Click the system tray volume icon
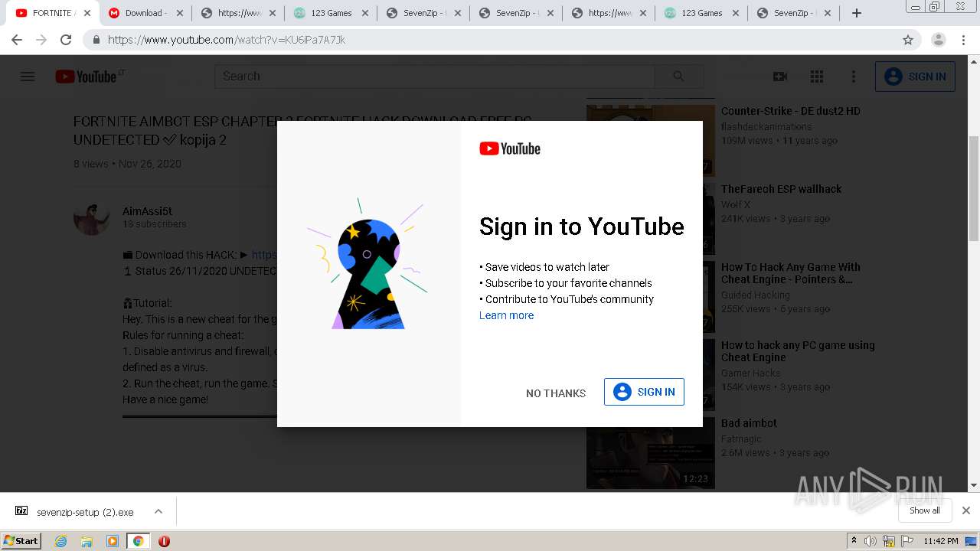 click(x=871, y=541)
